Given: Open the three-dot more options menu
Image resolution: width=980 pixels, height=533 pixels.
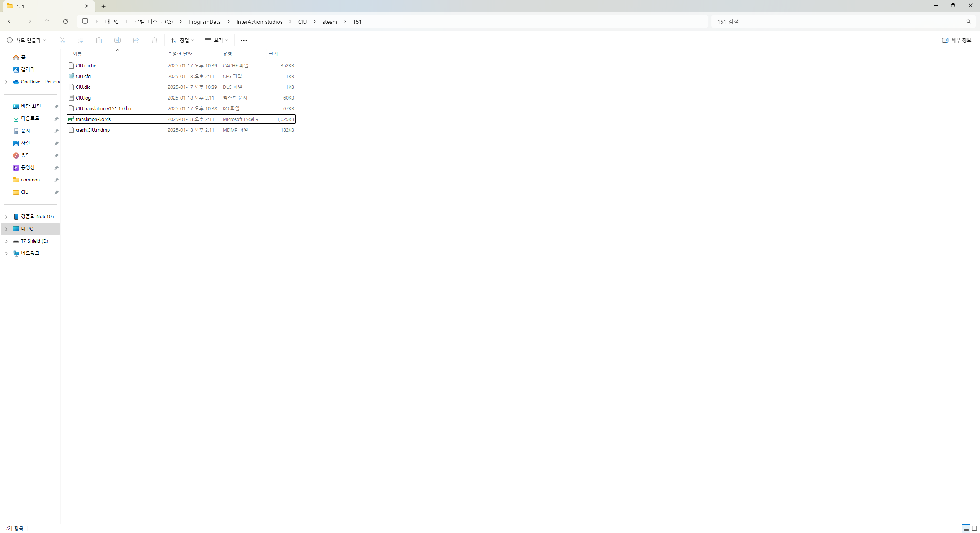Looking at the screenshot, I should 244,40.
